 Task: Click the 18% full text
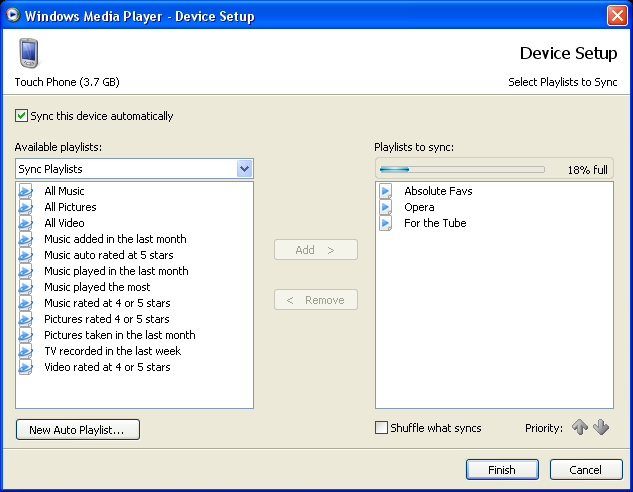pyautogui.click(x=587, y=170)
